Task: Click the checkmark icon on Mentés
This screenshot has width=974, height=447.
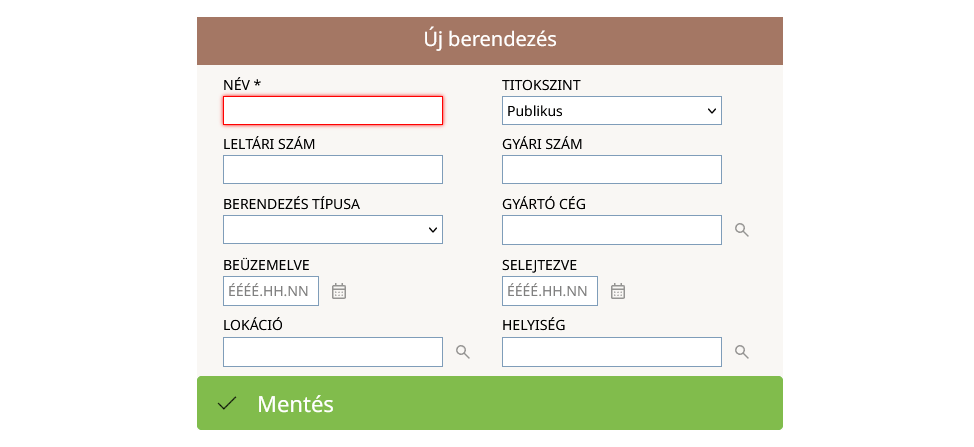Action: tap(227, 404)
